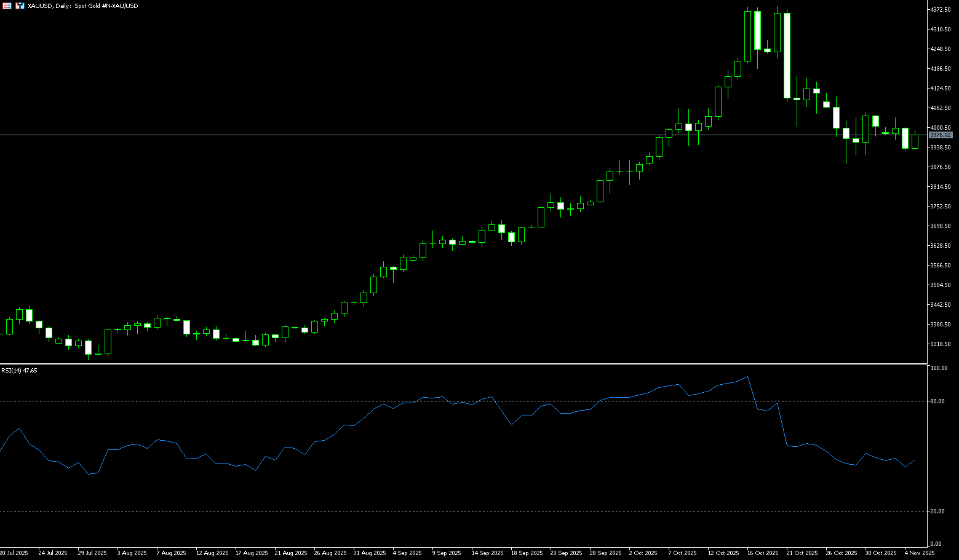Click the current price tag 3976.02
Viewport: 959px width, 560px height.
pos(941,135)
